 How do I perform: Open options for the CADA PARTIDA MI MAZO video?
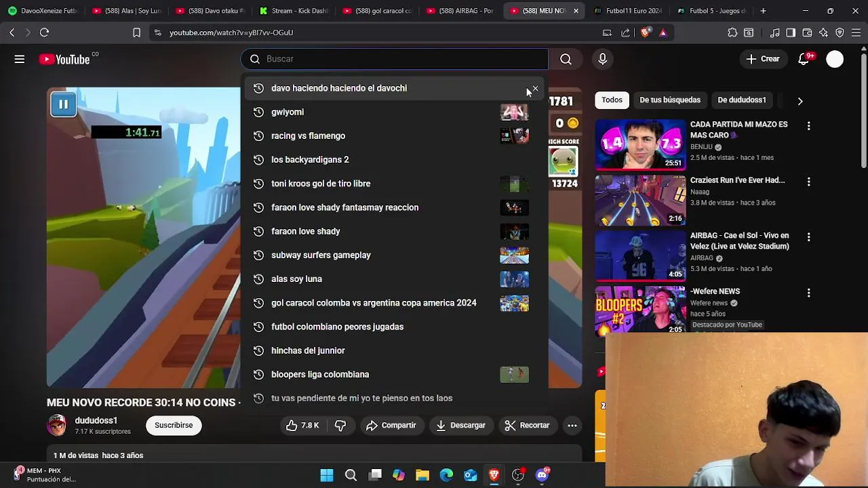[x=808, y=126]
